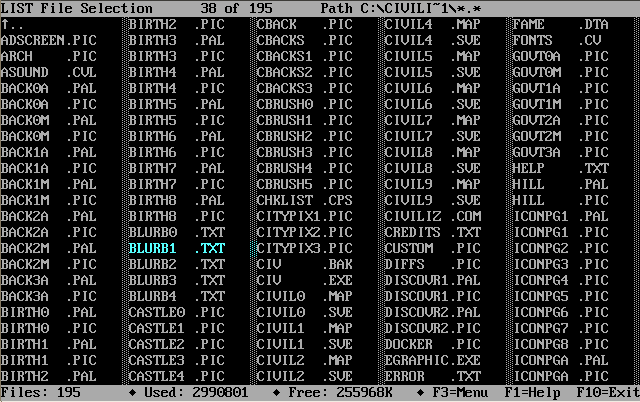Select file BLURB0 .TXT

coord(176,232)
